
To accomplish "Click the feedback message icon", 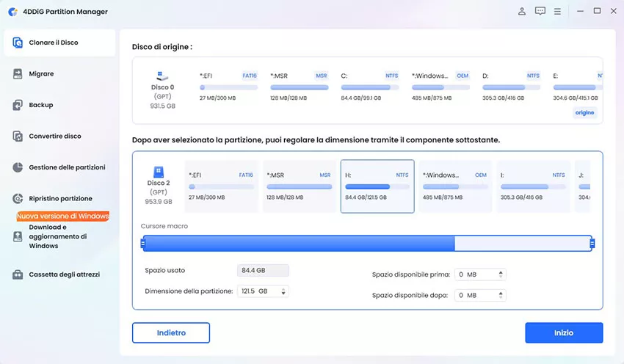I will coord(540,11).
